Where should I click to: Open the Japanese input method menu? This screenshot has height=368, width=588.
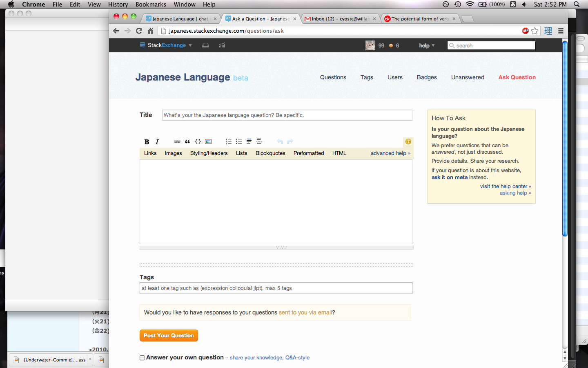[x=513, y=4]
